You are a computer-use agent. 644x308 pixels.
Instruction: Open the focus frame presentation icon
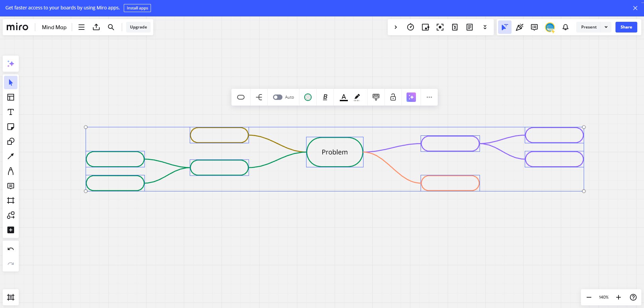[x=440, y=27]
